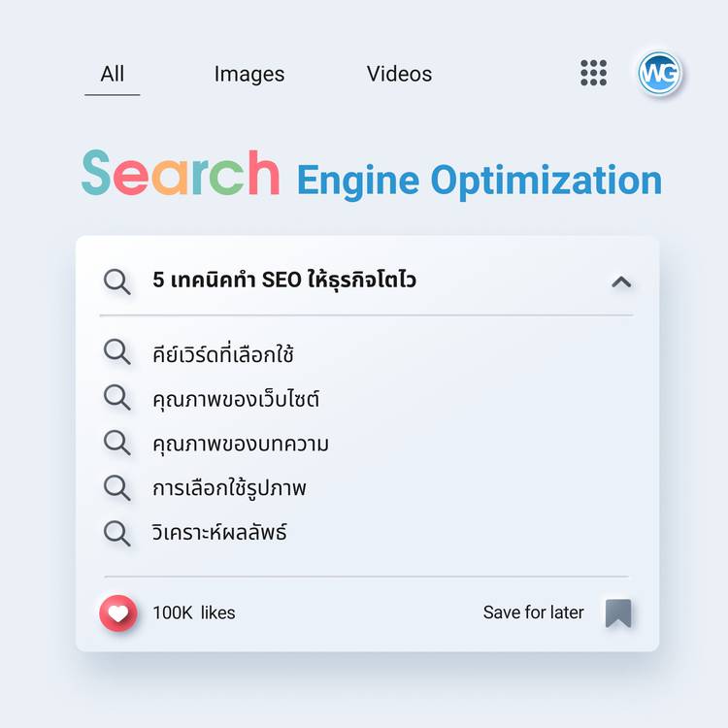Click the search field text 5 เทคนิคทำ SEO
728x728 pixels.
click(x=284, y=281)
